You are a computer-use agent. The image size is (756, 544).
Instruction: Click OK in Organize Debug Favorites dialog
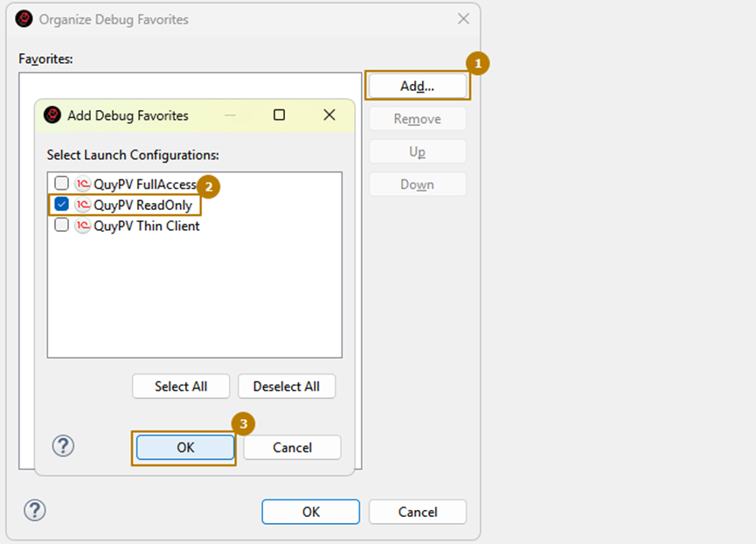310,512
